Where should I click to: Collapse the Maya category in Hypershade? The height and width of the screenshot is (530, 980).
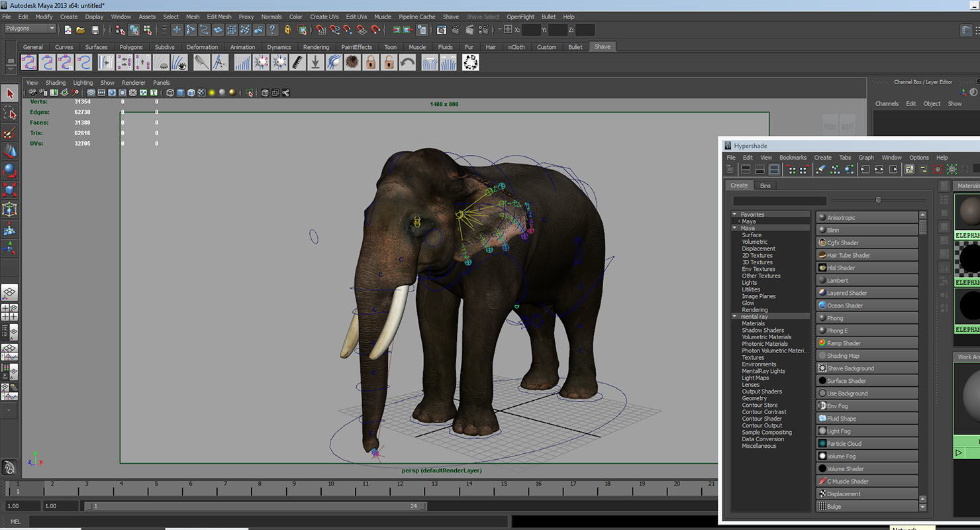(734, 228)
